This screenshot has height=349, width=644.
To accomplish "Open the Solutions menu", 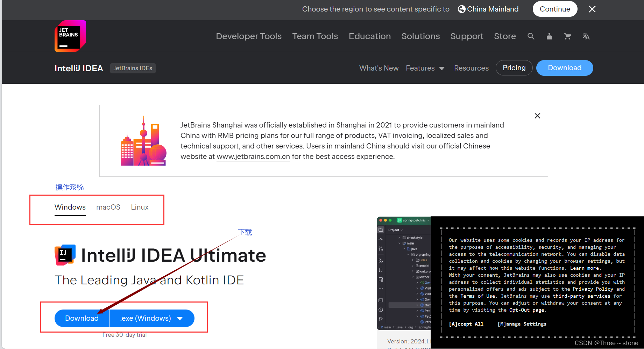I will (420, 36).
